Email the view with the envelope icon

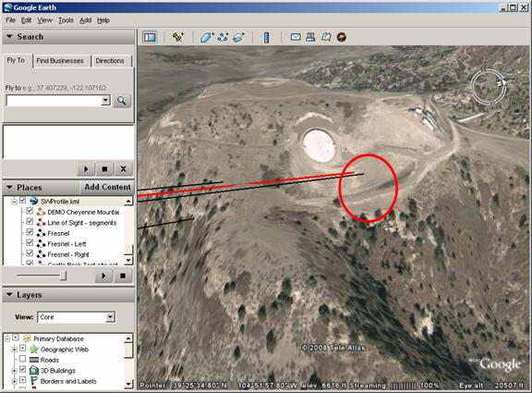296,37
